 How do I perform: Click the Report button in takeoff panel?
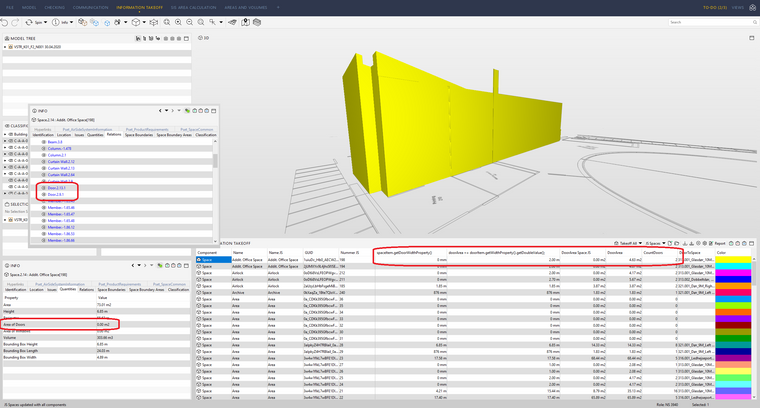pos(717,243)
